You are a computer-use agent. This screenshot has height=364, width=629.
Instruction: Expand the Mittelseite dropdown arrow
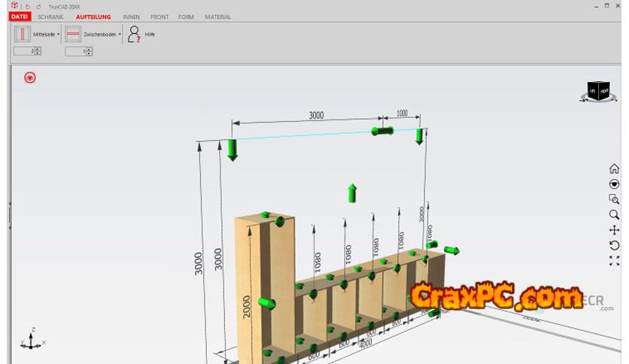click(59, 35)
